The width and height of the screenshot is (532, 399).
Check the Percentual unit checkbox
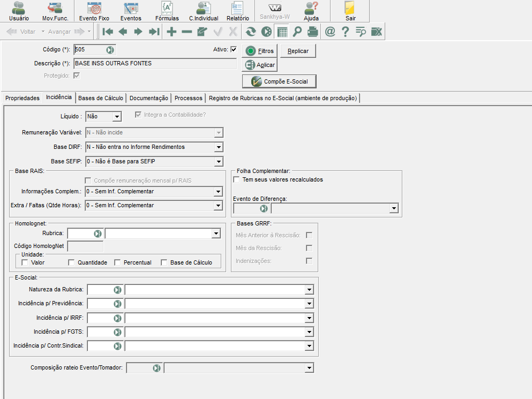(x=117, y=262)
